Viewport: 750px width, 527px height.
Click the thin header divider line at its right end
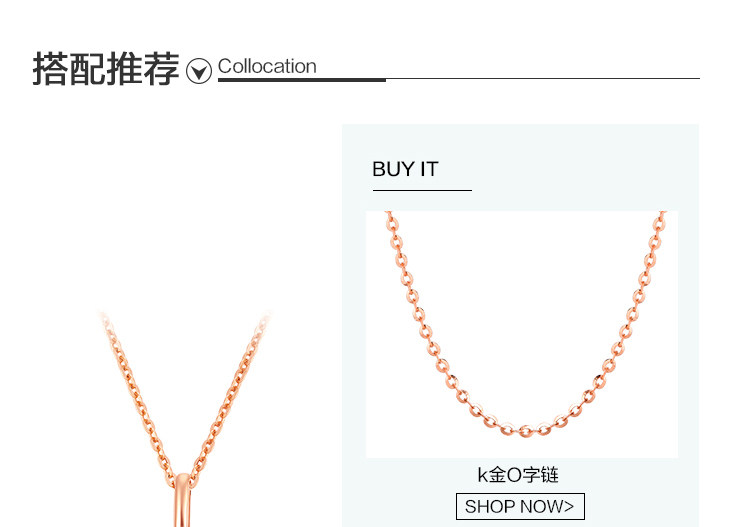click(x=689, y=78)
